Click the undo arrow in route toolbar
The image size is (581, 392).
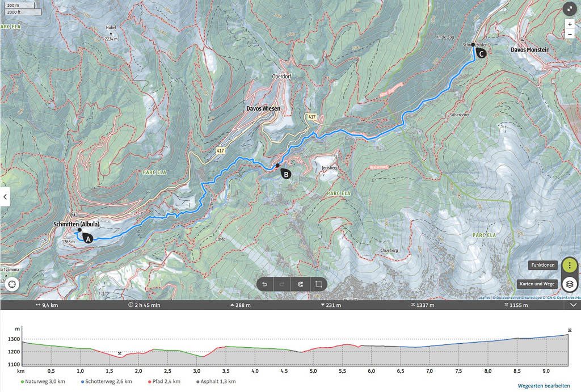[265, 284]
